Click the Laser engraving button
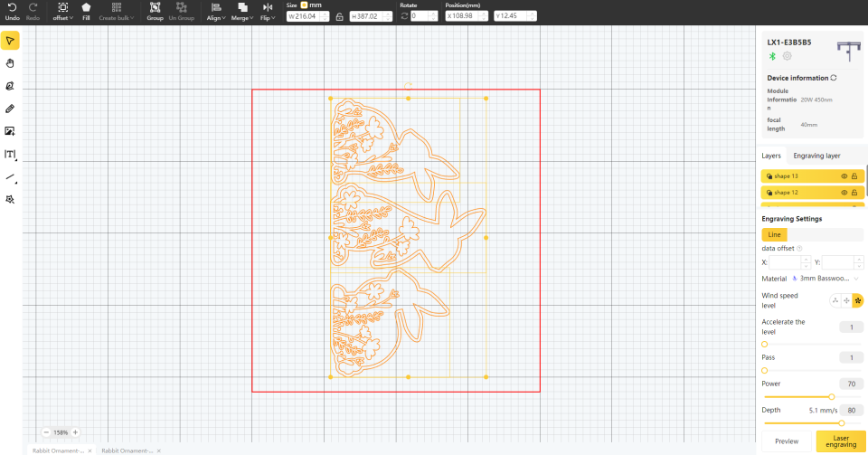 [841, 441]
